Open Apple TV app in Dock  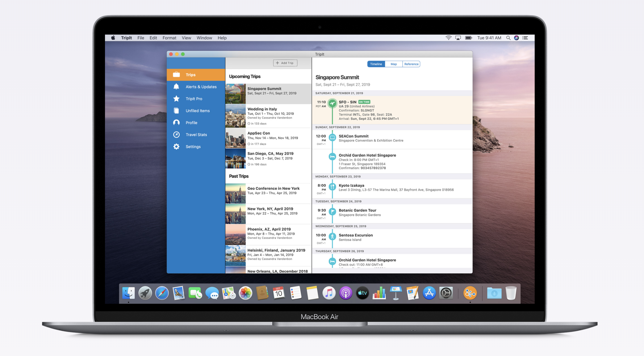tap(362, 293)
